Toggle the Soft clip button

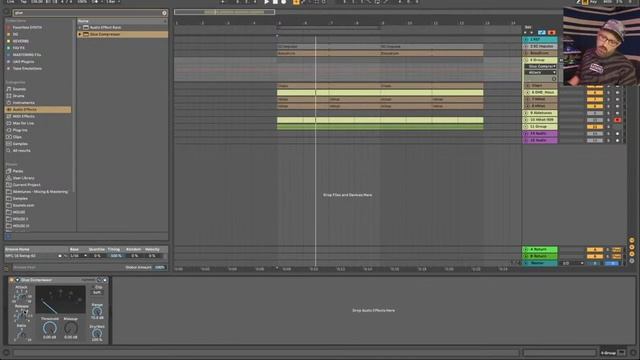[x=97, y=293]
